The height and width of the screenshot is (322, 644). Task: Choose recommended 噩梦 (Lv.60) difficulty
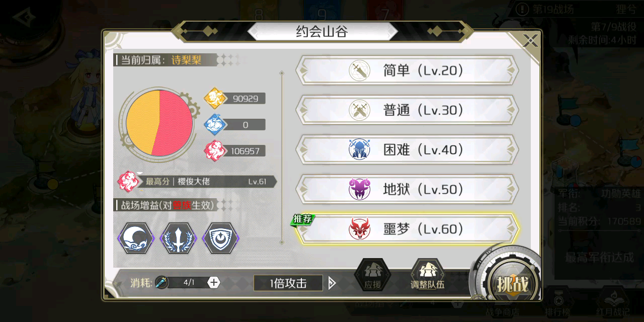click(x=407, y=229)
